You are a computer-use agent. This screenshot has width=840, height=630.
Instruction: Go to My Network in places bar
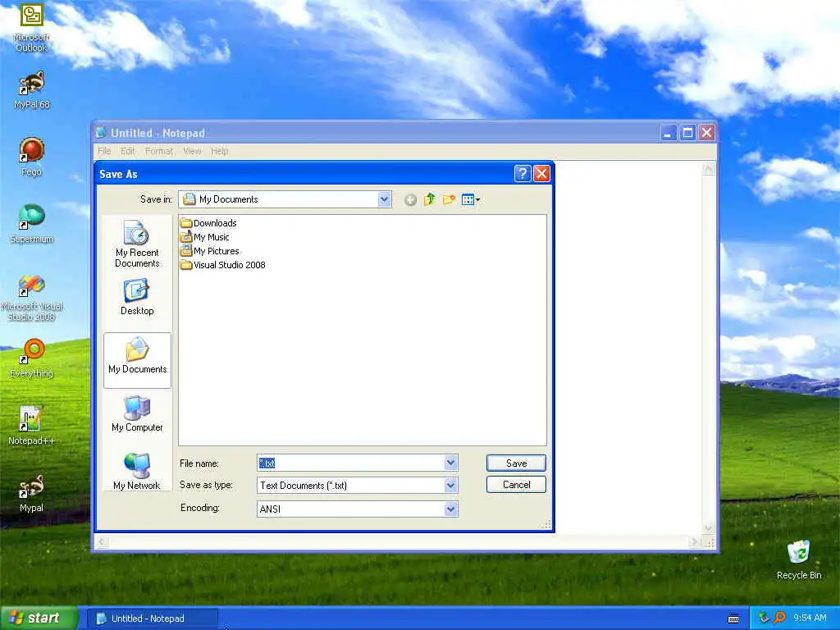137,472
